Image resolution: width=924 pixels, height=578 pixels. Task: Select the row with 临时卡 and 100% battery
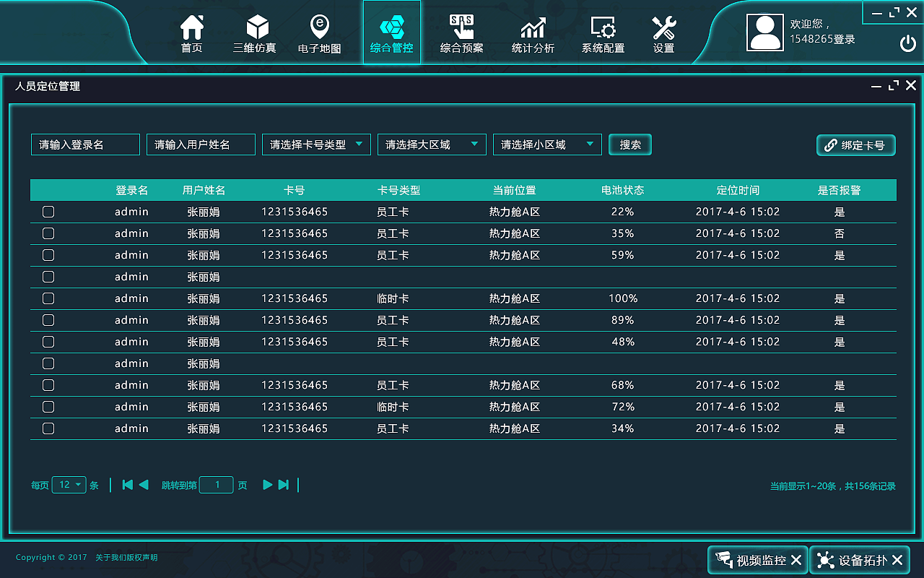click(x=48, y=298)
